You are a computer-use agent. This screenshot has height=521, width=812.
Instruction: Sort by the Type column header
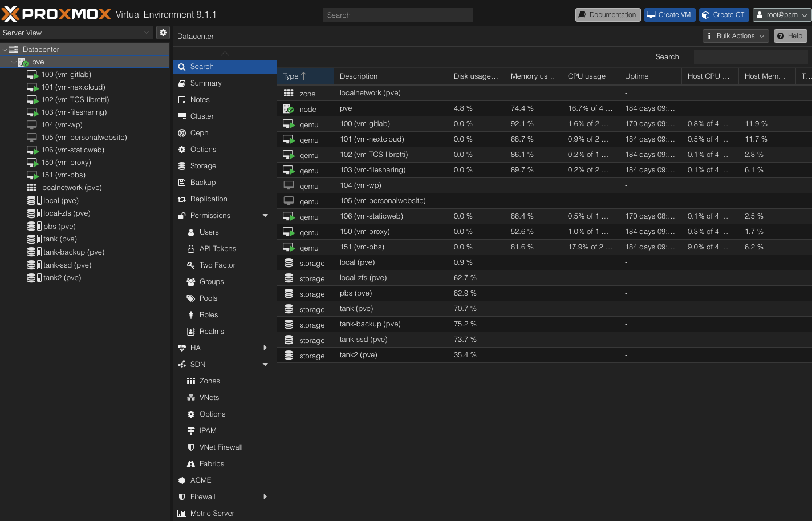click(305, 76)
